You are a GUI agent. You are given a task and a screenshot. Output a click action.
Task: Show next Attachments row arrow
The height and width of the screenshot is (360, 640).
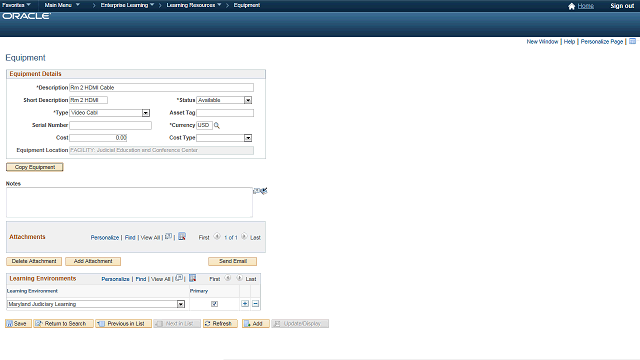pyautogui.click(x=244, y=236)
